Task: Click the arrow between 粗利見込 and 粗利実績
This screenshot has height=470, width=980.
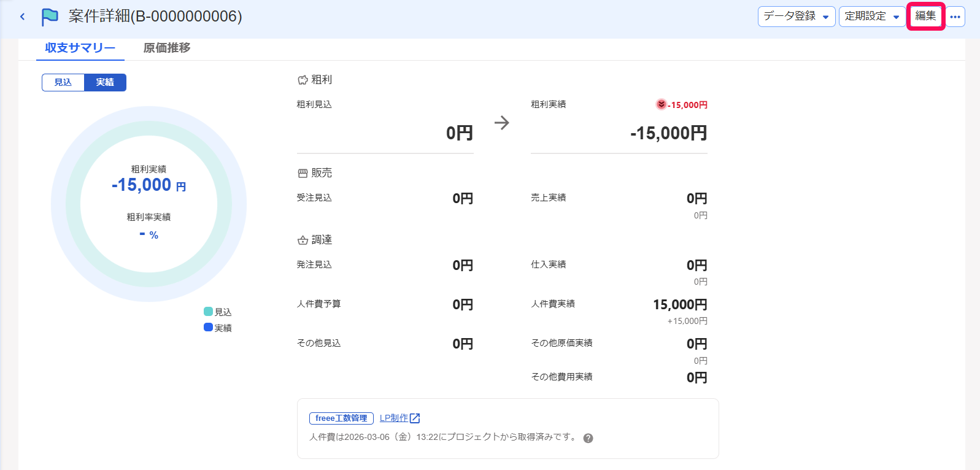Action: coord(502,123)
